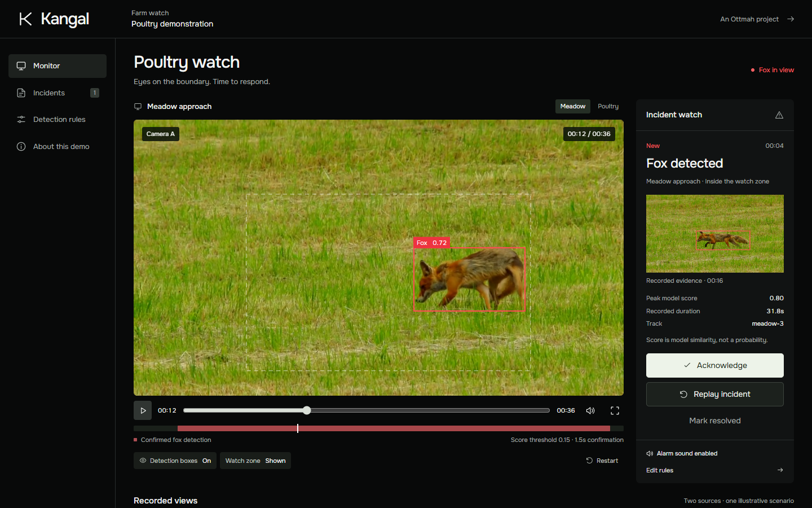Screen dimensions: 812x508
Task: Click the Camera A label
Action: 161,134
